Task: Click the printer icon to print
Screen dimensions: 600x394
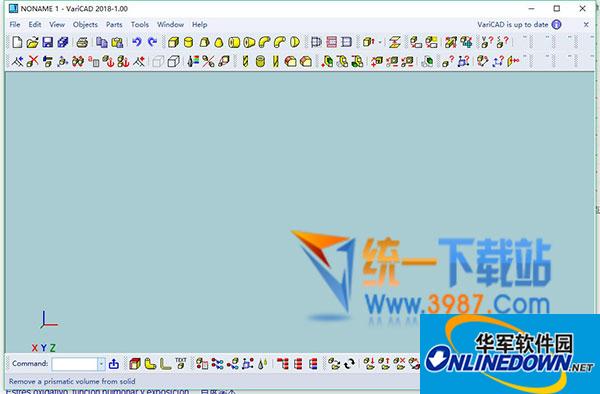Action: click(x=82, y=42)
